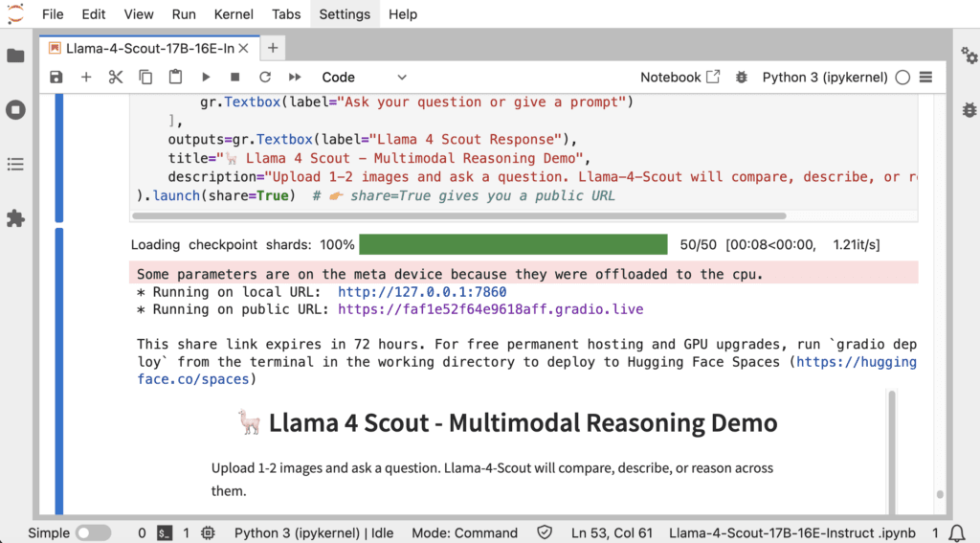Viewport: 980px width, 543px height.
Task: Click the notebook filename in status bar
Action: (x=791, y=533)
